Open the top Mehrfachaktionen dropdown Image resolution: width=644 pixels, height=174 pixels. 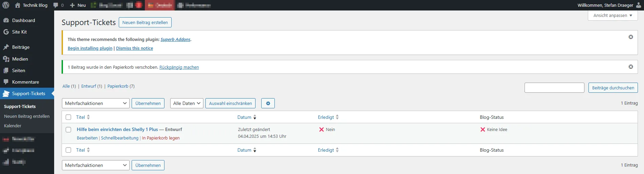pyautogui.click(x=95, y=103)
